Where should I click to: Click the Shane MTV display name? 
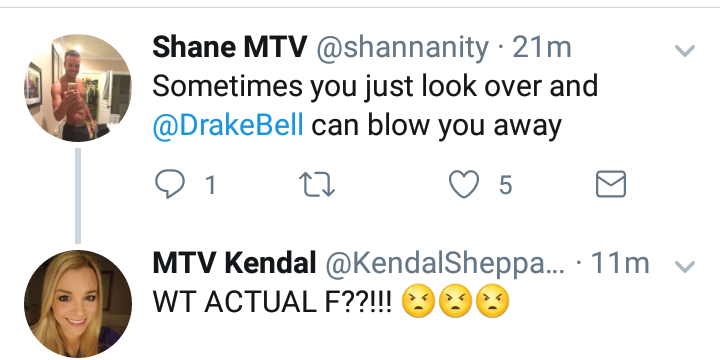point(230,47)
